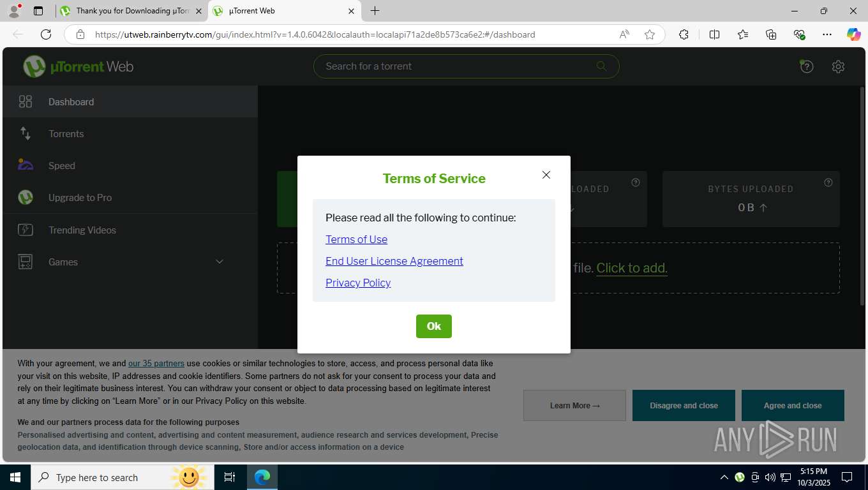Image resolution: width=868 pixels, height=490 pixels.
Task: Refresh the browser page
Action: click(46, 34)
